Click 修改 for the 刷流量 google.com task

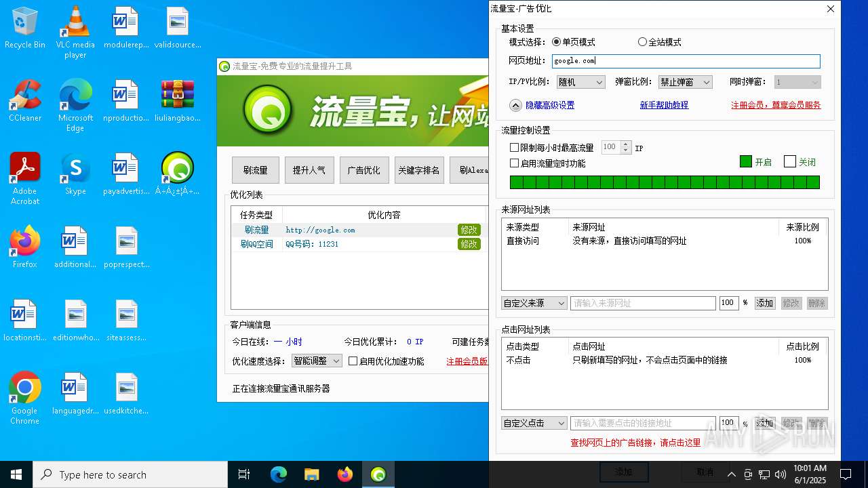coord(469,230)
